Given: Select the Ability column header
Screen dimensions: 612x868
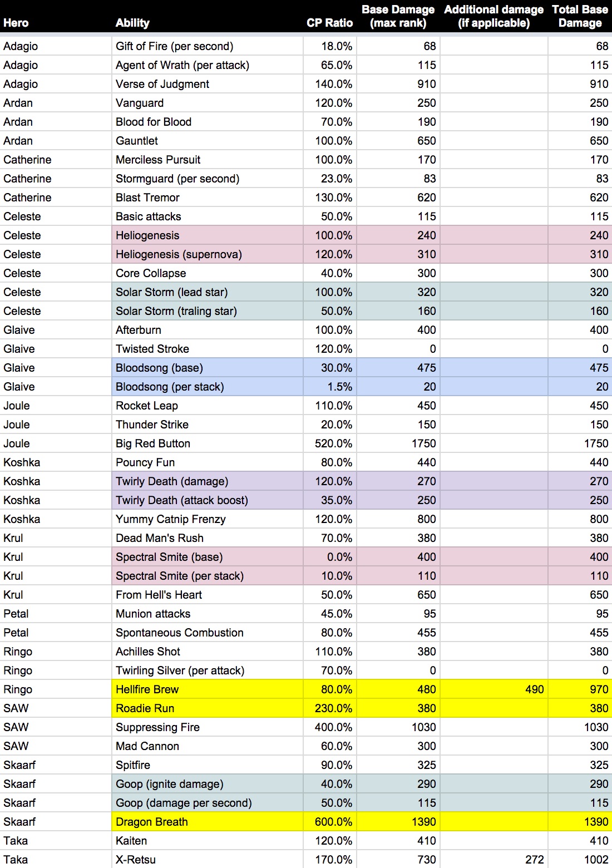Looking at the screenshot, I should (208, 17).
